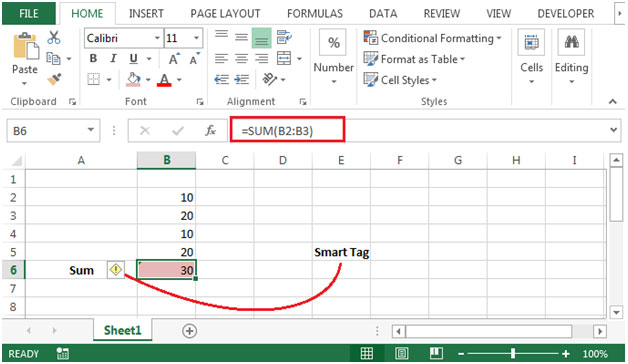
Task: Click the Cut scissors icon
Action: pyautogui.click(x=54, y=38)
